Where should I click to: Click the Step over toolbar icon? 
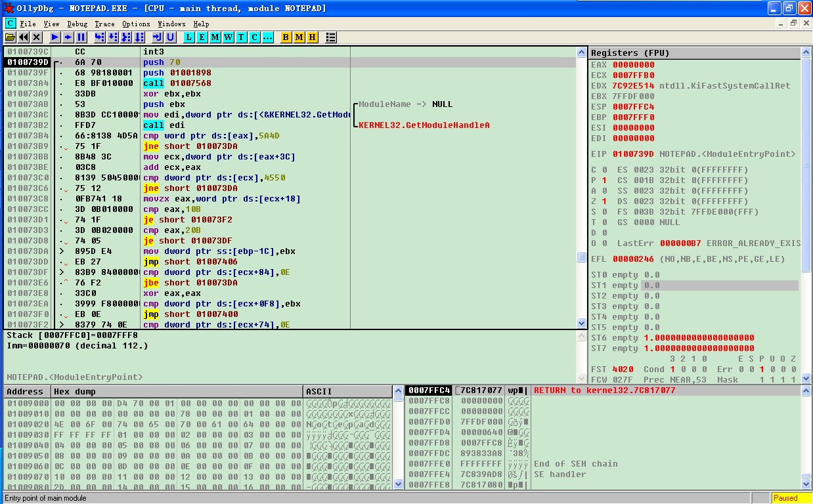tap(113, 37)
